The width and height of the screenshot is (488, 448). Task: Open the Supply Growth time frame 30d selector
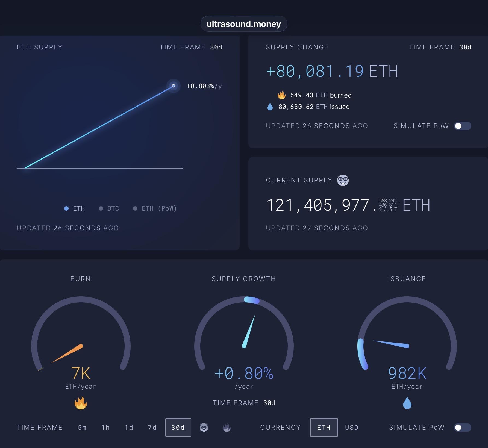[269, 403]
